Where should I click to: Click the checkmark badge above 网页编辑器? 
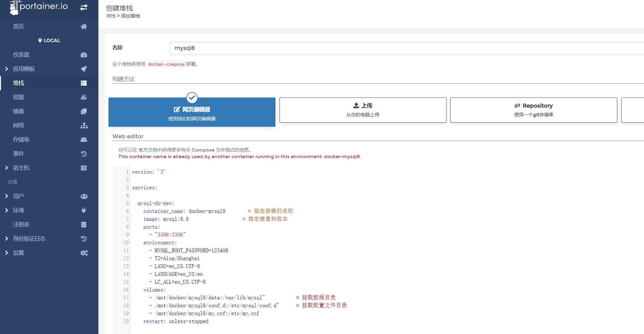(x=192, y=98)
